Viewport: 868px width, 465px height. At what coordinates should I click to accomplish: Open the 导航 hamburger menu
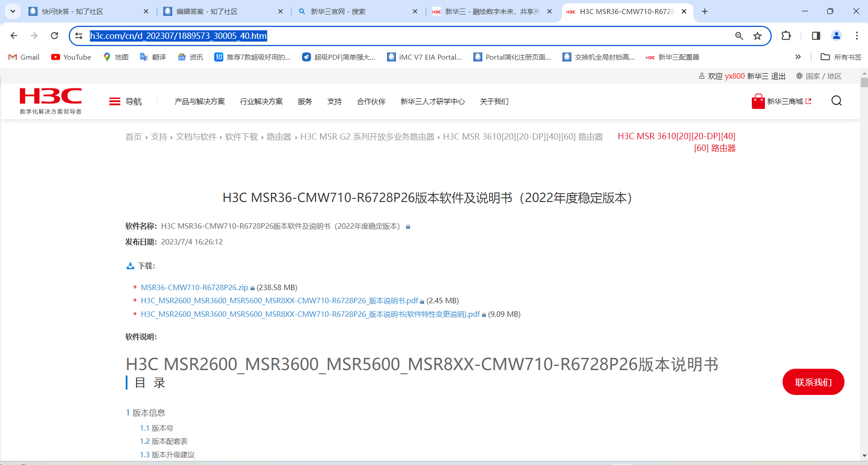(x=125, y=102)
